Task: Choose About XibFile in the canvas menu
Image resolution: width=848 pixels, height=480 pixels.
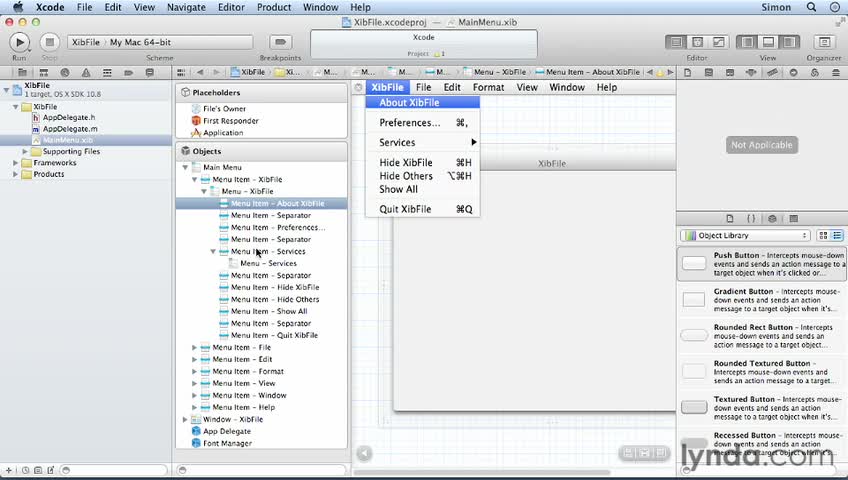Action: (x=422, y=103)
